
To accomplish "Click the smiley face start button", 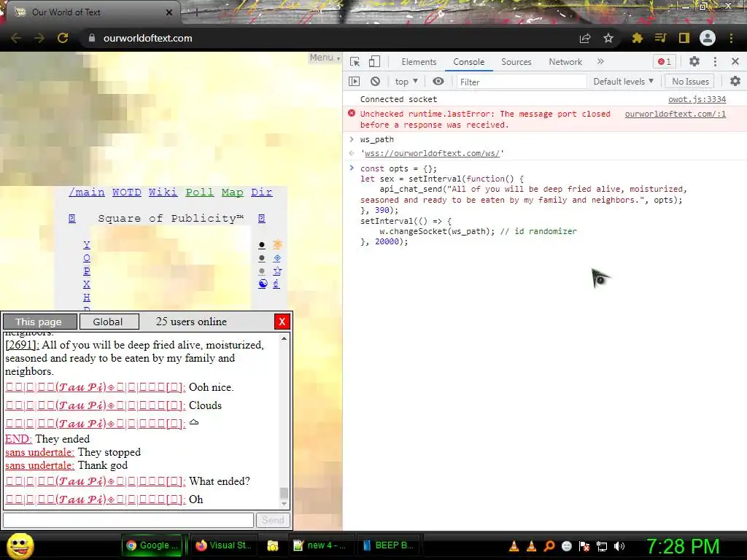I will (21, 545).
